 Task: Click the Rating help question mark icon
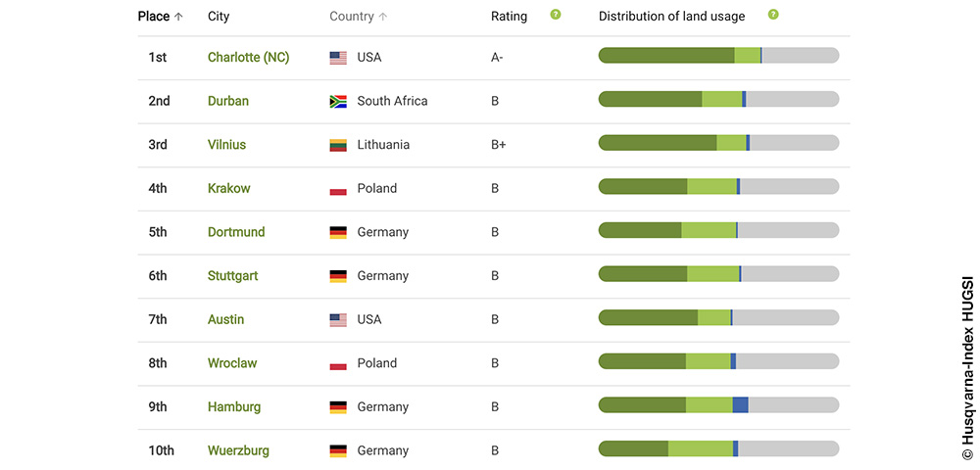555,15
